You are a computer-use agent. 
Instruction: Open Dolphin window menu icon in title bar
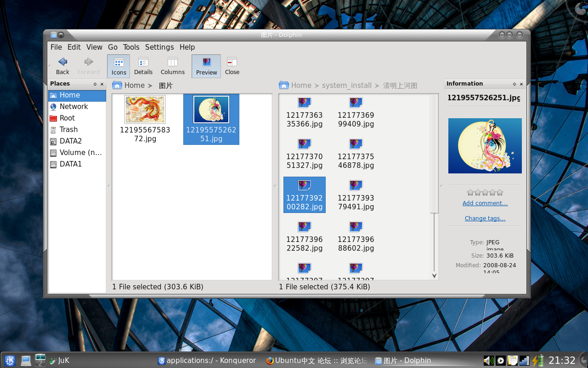tap(54, 35)
